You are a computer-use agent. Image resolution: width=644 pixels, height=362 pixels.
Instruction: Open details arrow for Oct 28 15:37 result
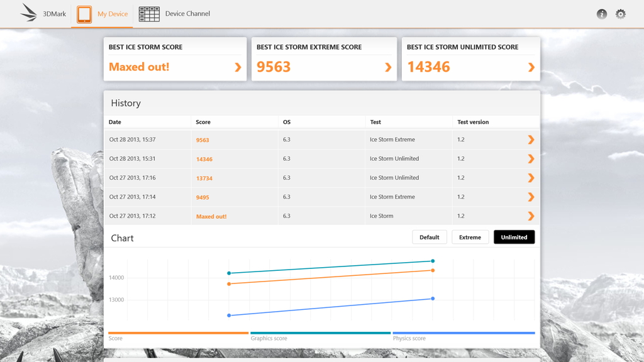pos(531,140)
